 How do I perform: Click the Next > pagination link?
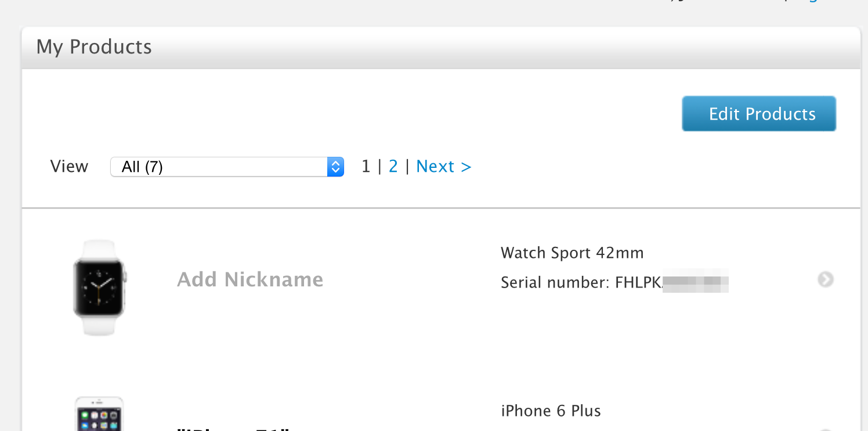[x=444, y=167]
